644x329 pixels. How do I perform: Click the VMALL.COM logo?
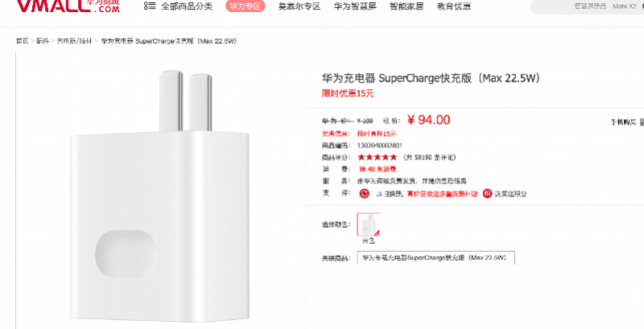(x=68, y=6)
